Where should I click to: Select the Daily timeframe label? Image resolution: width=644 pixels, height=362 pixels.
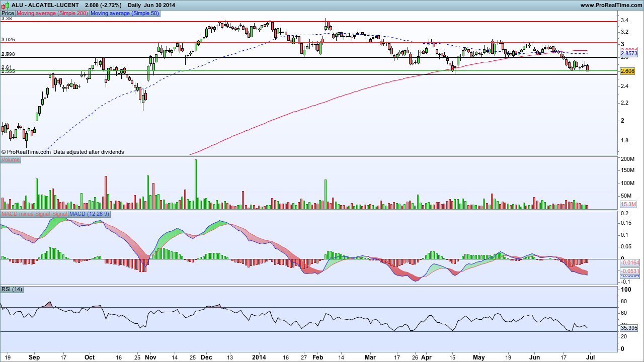pyautogui.click(x=134, y=5)
